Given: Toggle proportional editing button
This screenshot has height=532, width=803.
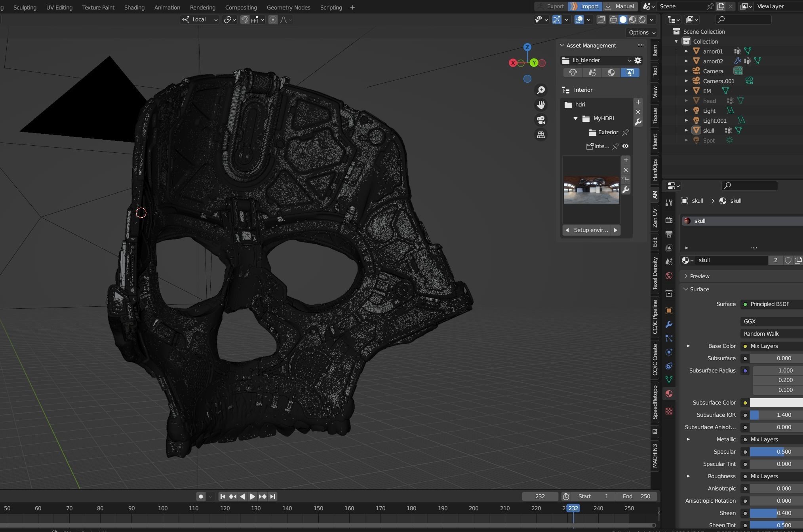Looking at the screenshot, I should click(x=273, y=20).
